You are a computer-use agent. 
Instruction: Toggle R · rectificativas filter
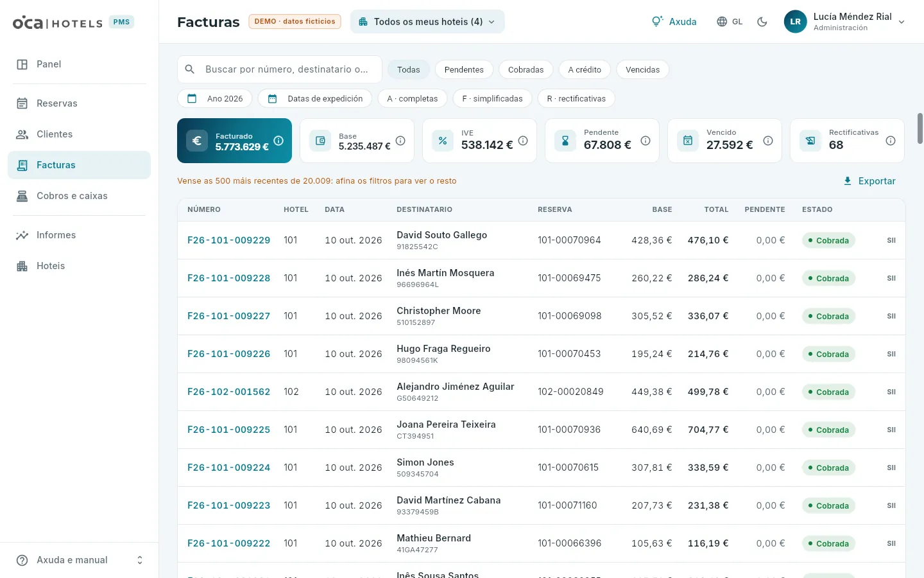tap(576, 98)
